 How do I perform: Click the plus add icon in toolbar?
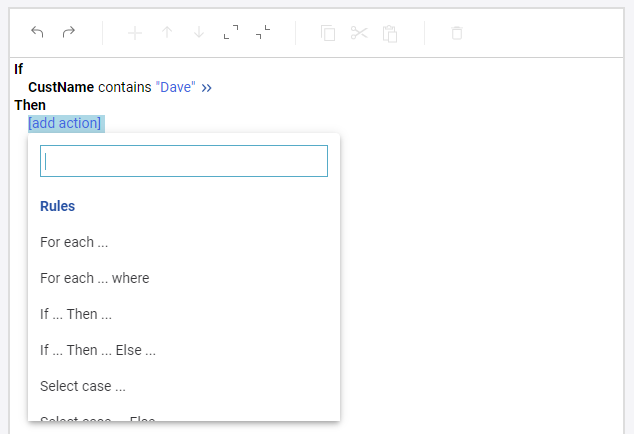tap(135, 33)
